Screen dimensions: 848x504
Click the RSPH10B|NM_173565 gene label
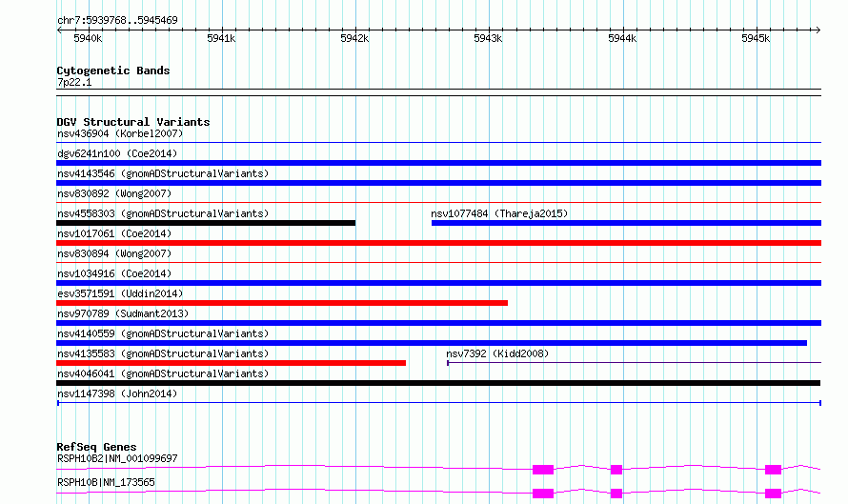[x=106, y=482]
